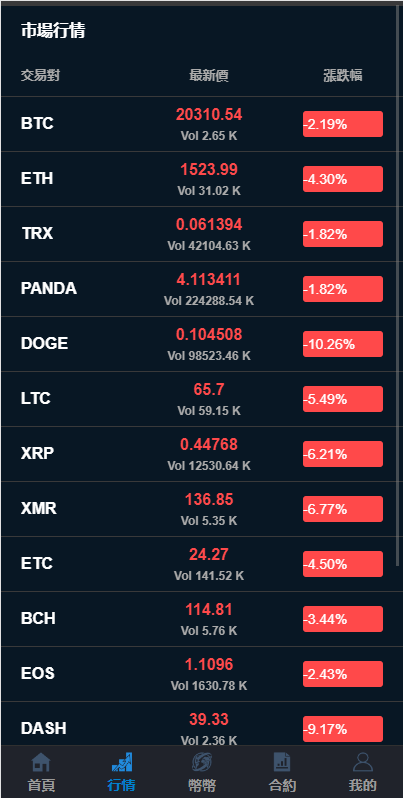Switch to the 首頁 tab label

(x=41, y=785)
